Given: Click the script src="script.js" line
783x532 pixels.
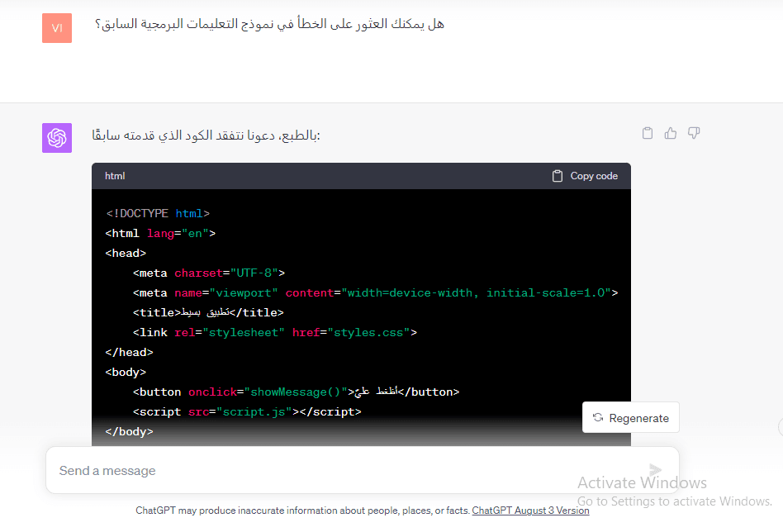Looking at the screenshot, I should click(247, 411).
